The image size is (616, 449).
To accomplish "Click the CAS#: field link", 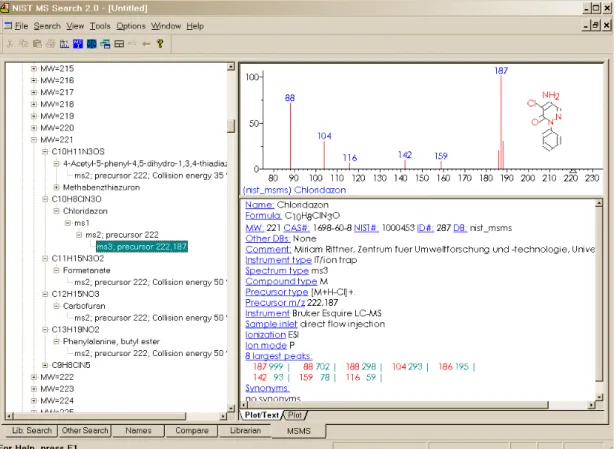I will click(297, 228).
